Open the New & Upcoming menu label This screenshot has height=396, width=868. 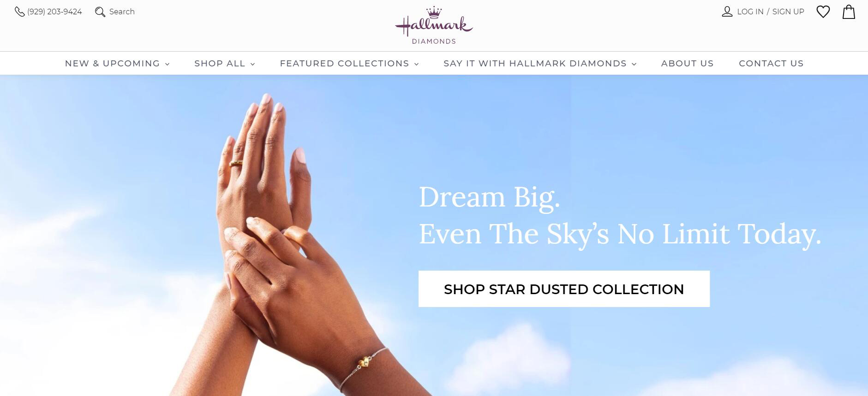tap(112, 64)
